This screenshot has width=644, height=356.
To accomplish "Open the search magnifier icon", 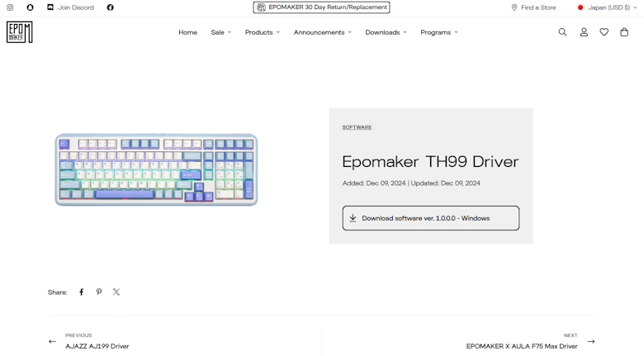I will point(562,32).
